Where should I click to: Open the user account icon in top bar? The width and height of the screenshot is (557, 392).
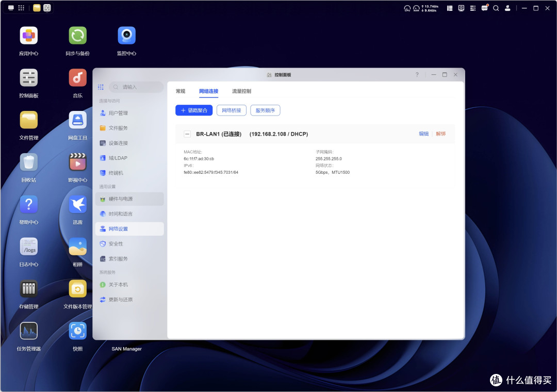[x=507, y=8]
